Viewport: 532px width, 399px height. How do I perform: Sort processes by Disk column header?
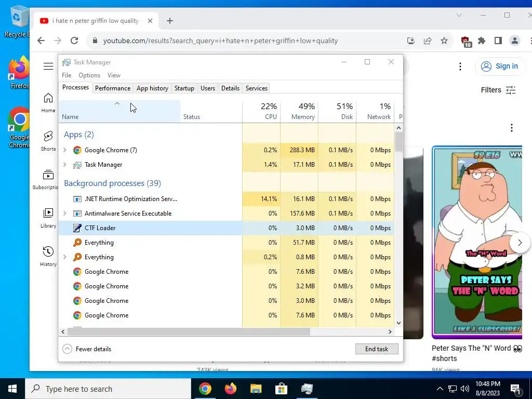tap(338, 111)
